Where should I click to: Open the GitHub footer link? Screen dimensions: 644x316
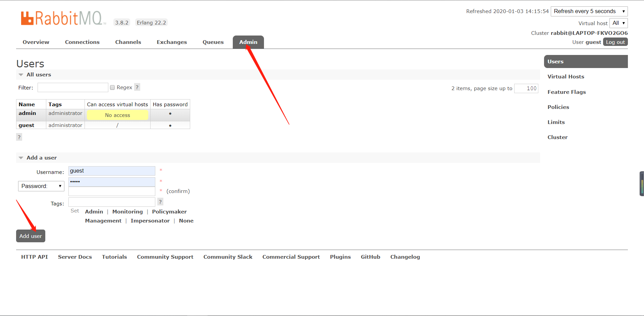[370, 257]
